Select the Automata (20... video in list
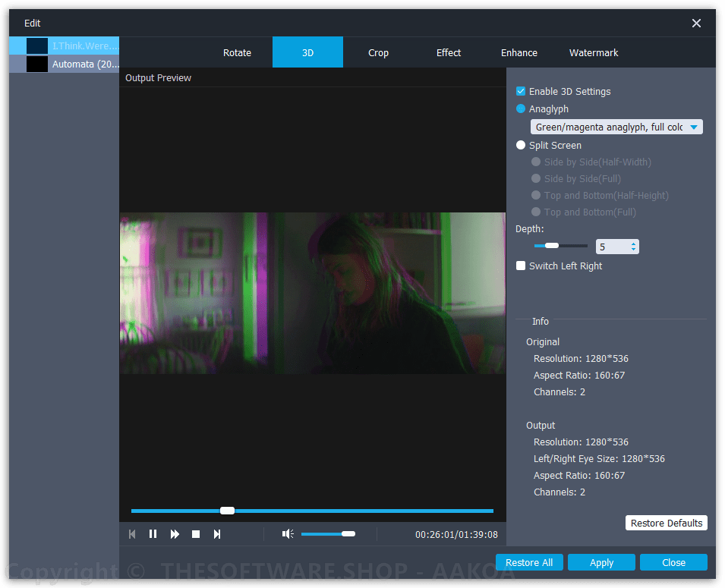This screenshot has width=725, height=588. pyautogui.click(x=65, y=64)
